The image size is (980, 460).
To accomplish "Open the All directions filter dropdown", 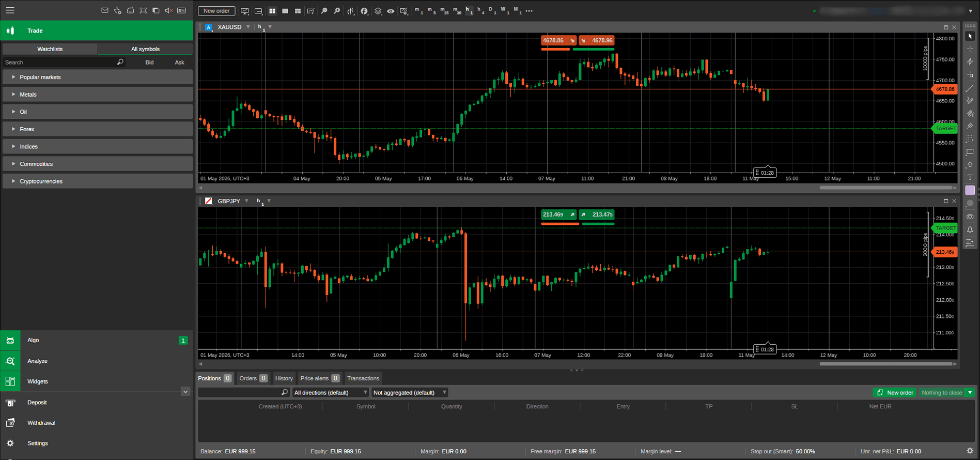I will click(331, 393).
